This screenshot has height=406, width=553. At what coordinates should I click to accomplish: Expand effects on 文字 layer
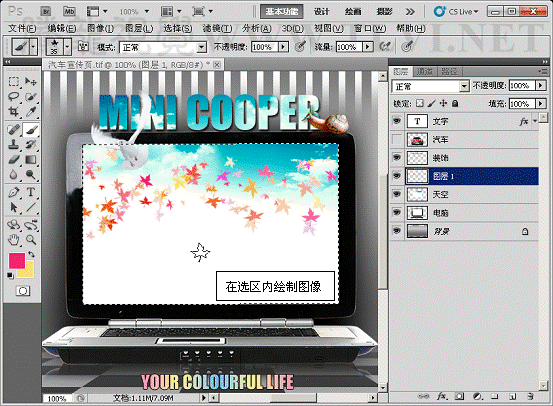pyautogui.click(x=535, y=121)
